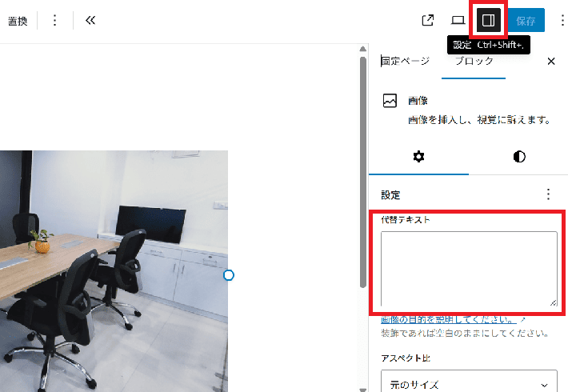Grab the image resize handle on the right edge
The image size is (568, 392).
[229, 275]
